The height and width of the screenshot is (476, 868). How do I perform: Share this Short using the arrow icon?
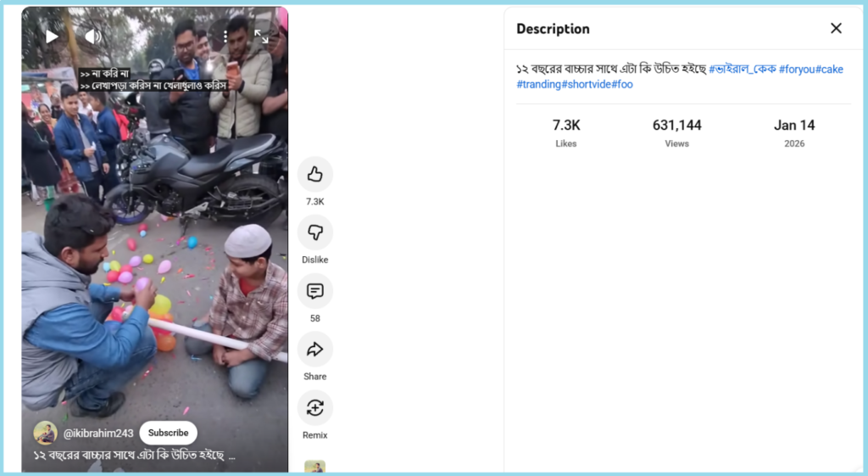pyautogui.click(x=314, y=350)
